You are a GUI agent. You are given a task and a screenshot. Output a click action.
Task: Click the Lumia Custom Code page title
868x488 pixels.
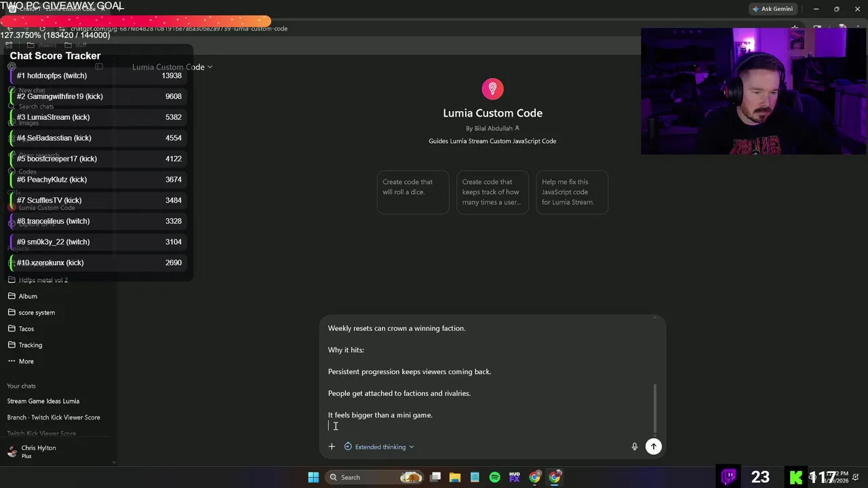point(492,113)
